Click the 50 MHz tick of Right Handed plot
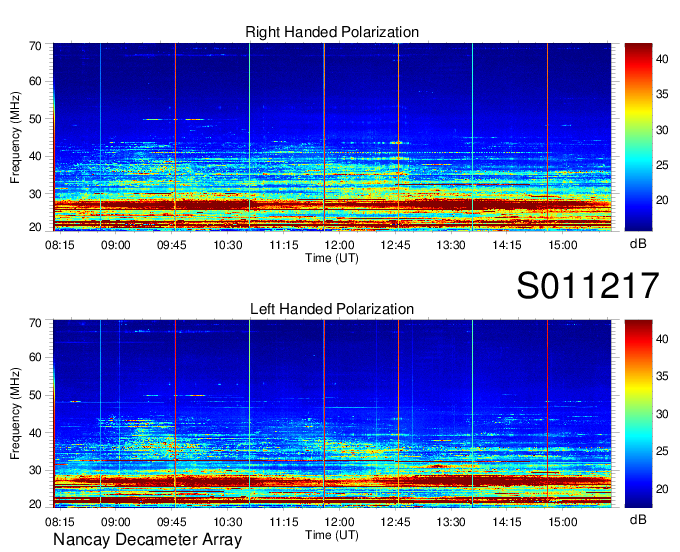The height and width of the screenshot is (552, 680). [x=36, y=119]
